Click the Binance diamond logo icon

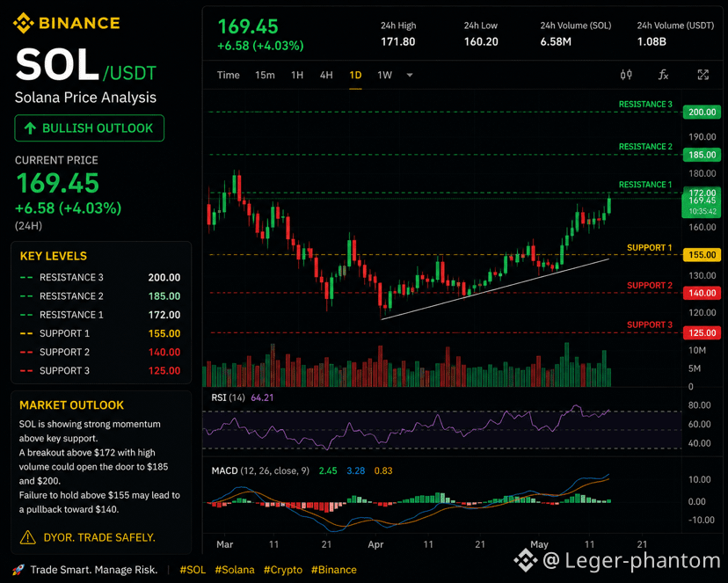coord(23,23)
